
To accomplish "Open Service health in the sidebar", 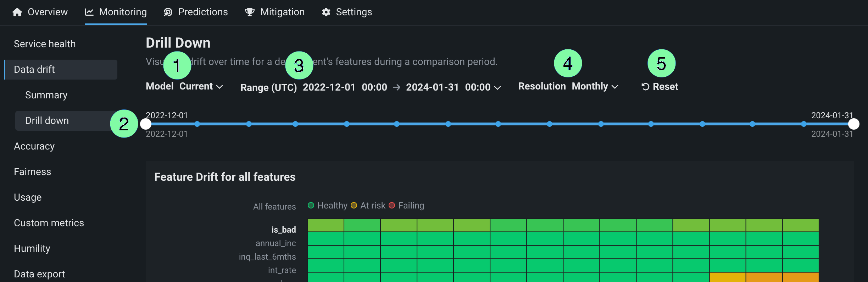I will [x=45, y=44].
